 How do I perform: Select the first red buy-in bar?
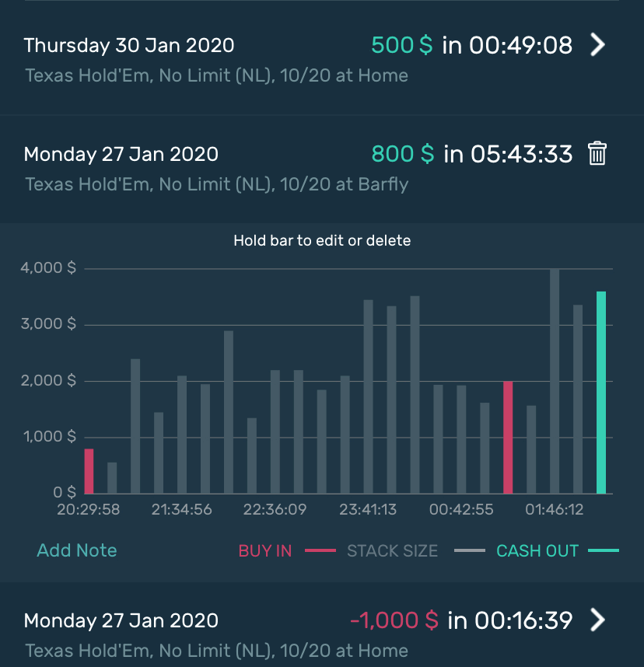point(89,470)
